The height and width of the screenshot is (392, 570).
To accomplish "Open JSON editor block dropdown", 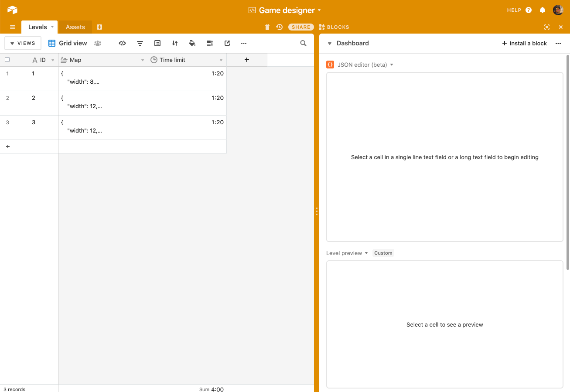I will pyautogui.click(x=392, y=65).
